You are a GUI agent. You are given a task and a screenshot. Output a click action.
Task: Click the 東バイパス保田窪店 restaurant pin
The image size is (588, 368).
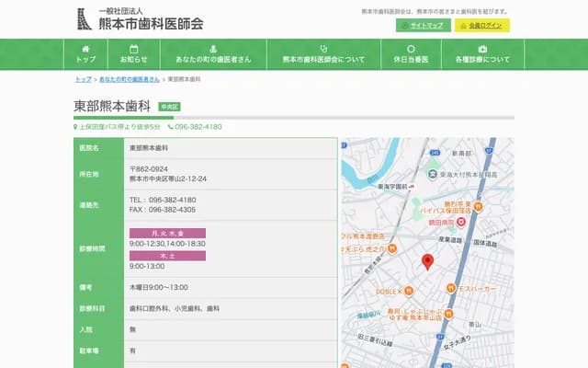point(478,206)
